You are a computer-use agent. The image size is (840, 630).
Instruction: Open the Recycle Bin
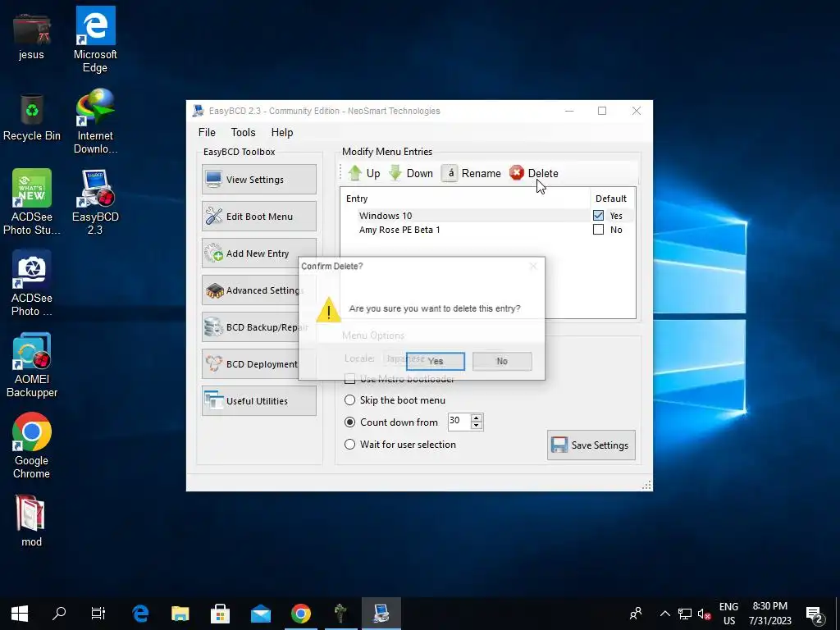[32, 116]
